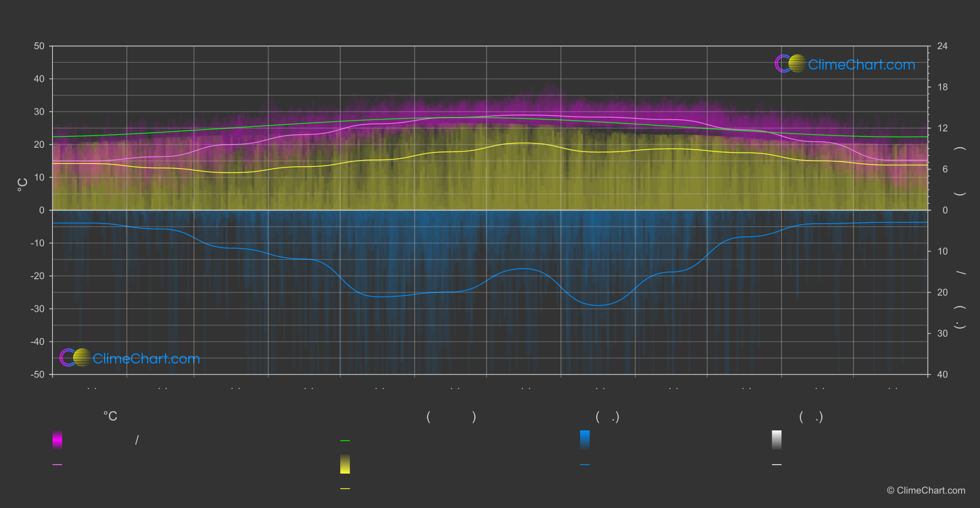Screen dimensions: 980x508
Task: Click the rotated °C left axis label
Action: [23, 184]
